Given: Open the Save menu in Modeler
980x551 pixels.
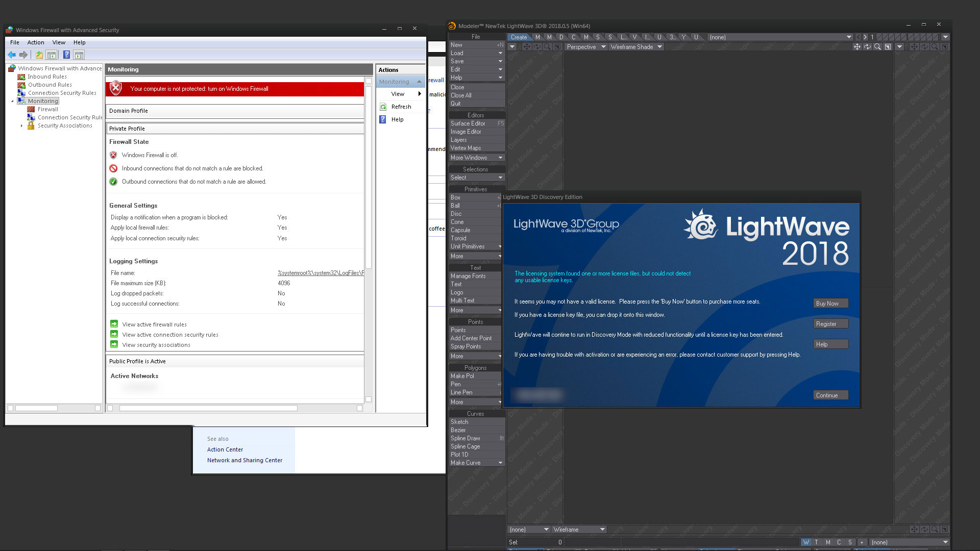Looking at the screenshot, I should tap(477, 61).
